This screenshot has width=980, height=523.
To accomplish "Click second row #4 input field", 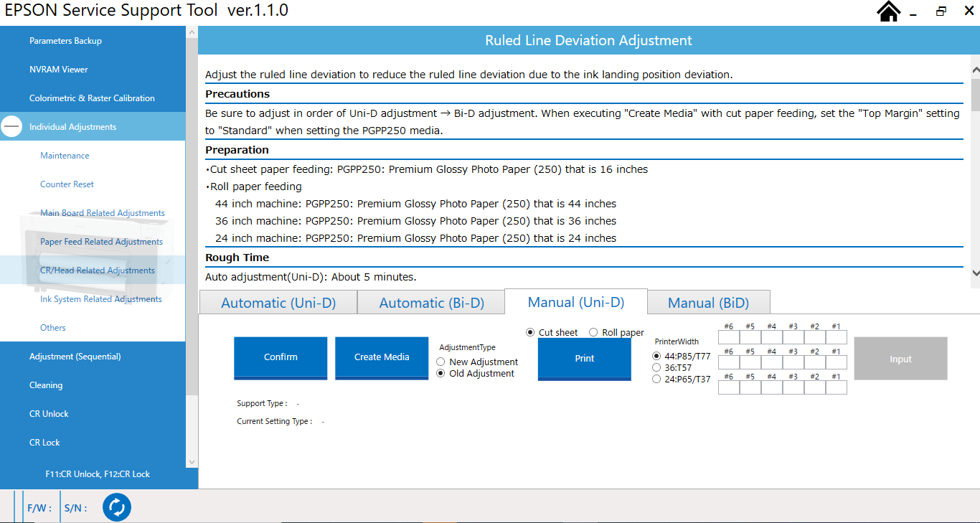I will 772,362.
